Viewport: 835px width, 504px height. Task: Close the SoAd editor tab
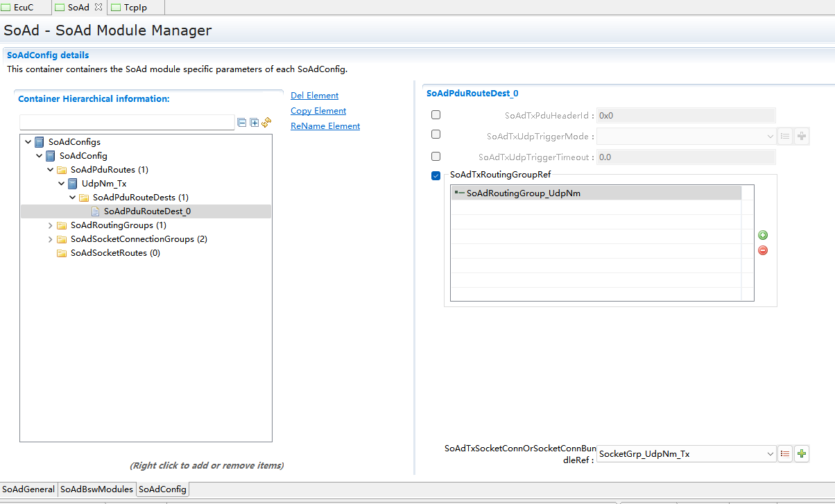98,7
